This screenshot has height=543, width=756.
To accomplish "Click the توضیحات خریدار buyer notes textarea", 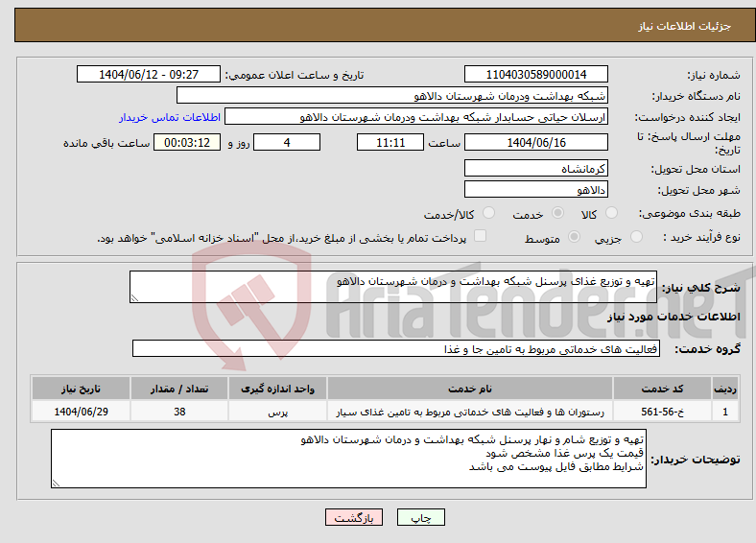I will point(348,459).
